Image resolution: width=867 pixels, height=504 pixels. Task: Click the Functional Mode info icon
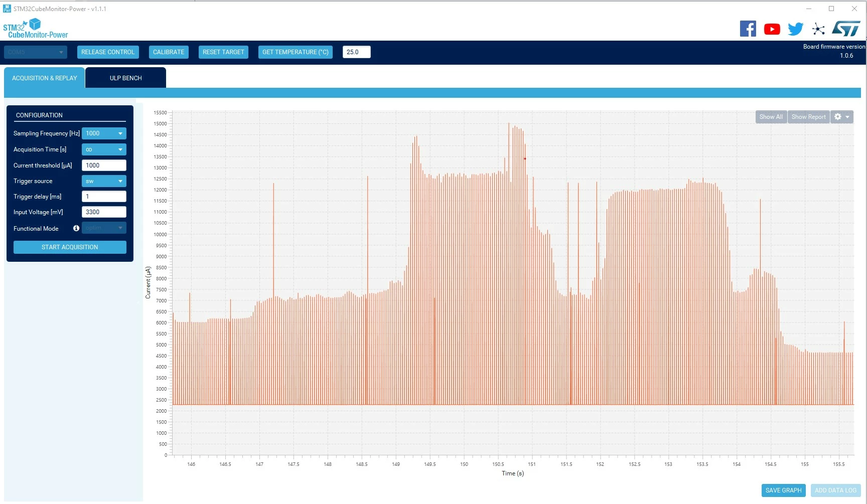[76, 228]
